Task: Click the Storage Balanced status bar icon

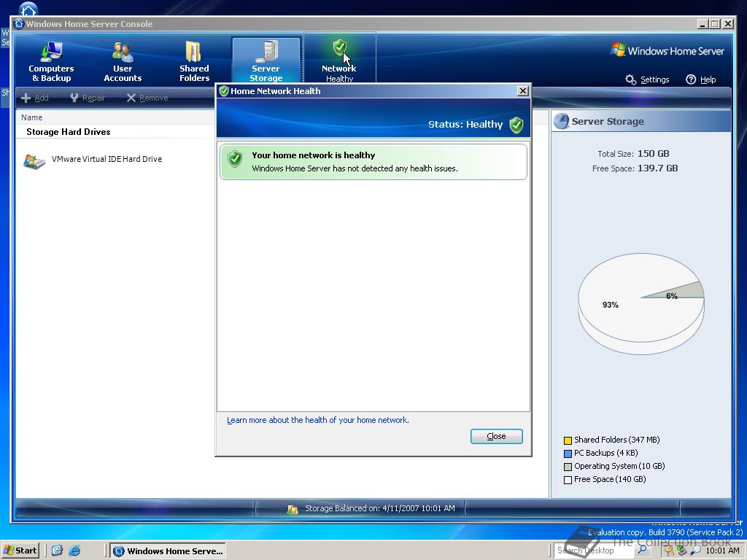Action: [x=292, y=510]
